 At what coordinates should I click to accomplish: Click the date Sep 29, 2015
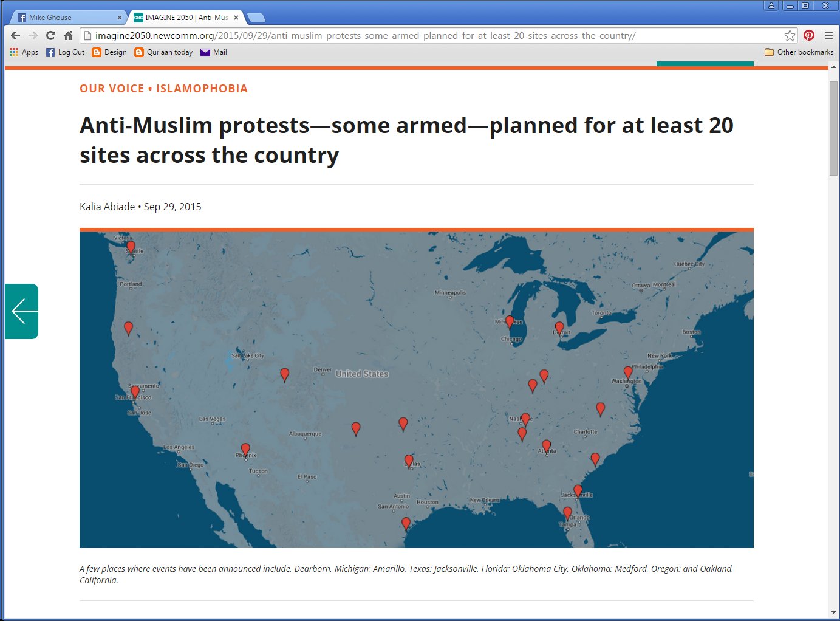coord(172,207)
